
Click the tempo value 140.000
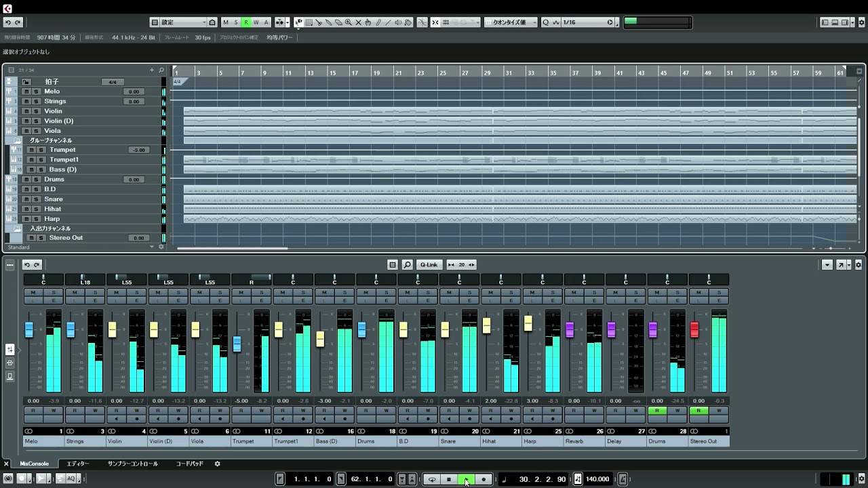pos(597,479)
